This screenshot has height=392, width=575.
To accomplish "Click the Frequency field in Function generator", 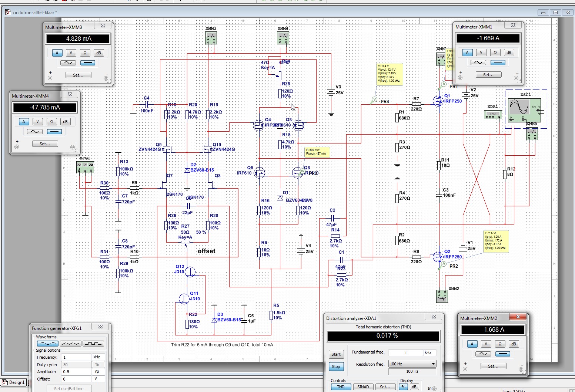I will pos(77,357).
